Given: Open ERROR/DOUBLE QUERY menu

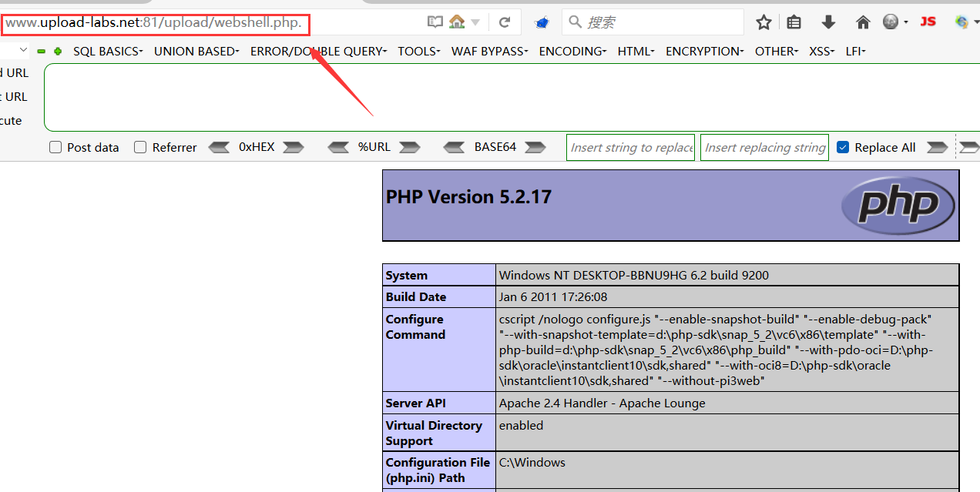Looking at the screenshot, I should click(318, 52).
